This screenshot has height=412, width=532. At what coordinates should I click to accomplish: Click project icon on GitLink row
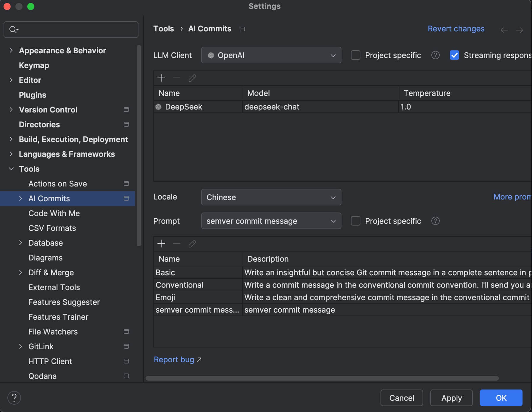pos(126,346)
